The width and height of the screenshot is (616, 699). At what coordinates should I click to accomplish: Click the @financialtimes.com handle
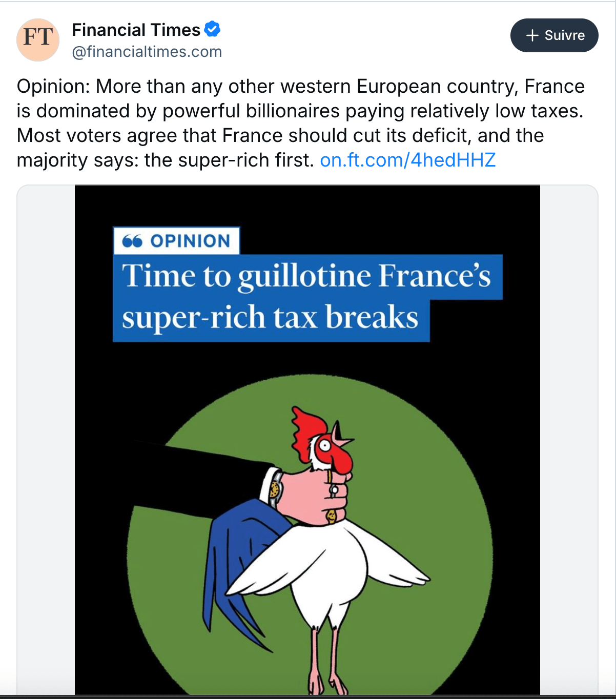[147, 52]
